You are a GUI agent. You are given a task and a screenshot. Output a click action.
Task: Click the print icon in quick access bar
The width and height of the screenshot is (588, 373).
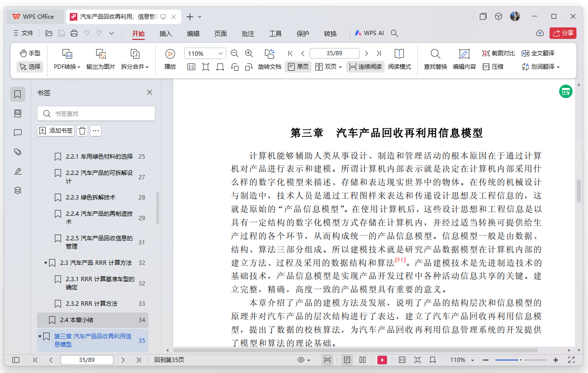[74, 33]
